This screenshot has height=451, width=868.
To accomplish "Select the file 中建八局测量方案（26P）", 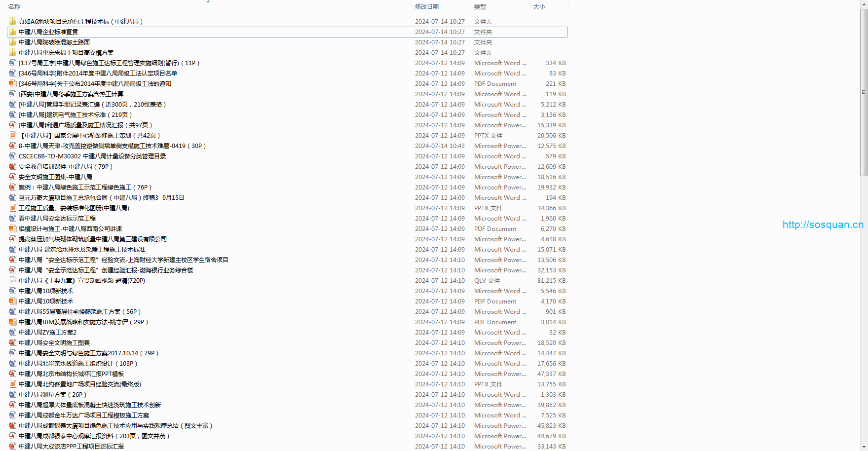I will (x=53, y=394).
